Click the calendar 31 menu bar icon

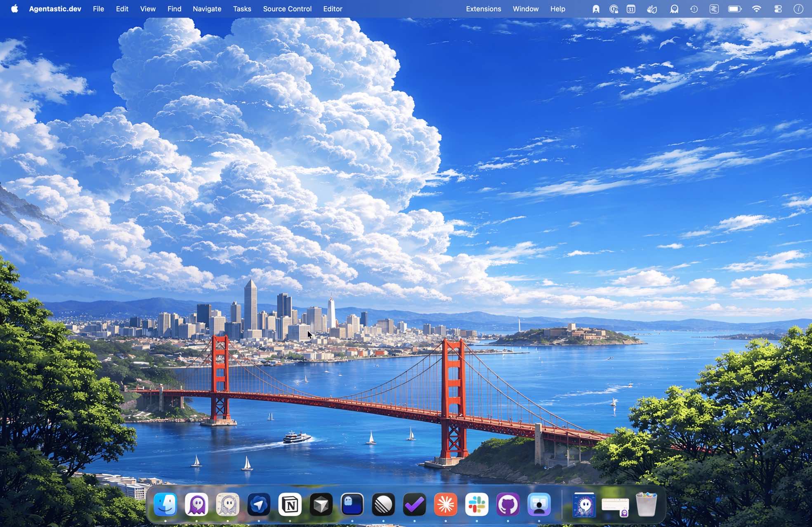(631, 9)
